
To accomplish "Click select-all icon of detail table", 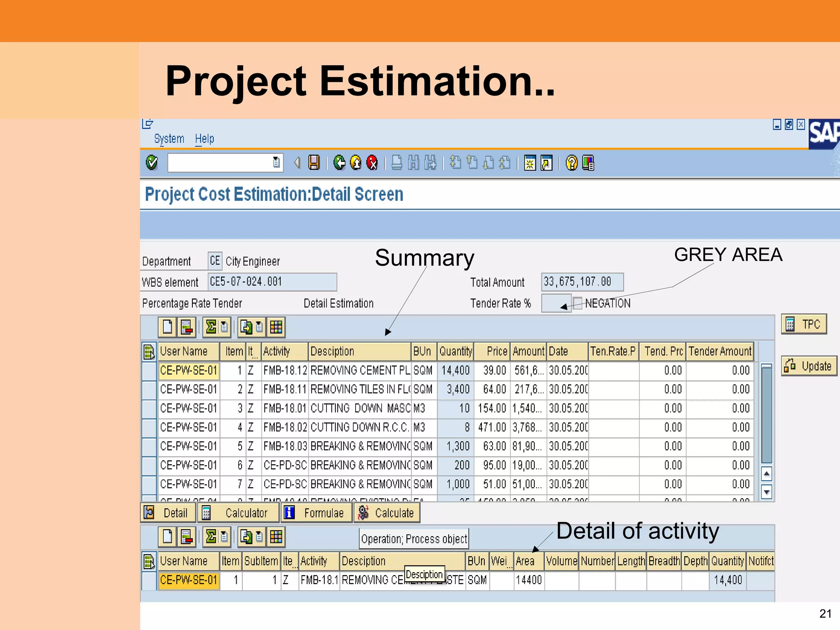I will 149,561.
